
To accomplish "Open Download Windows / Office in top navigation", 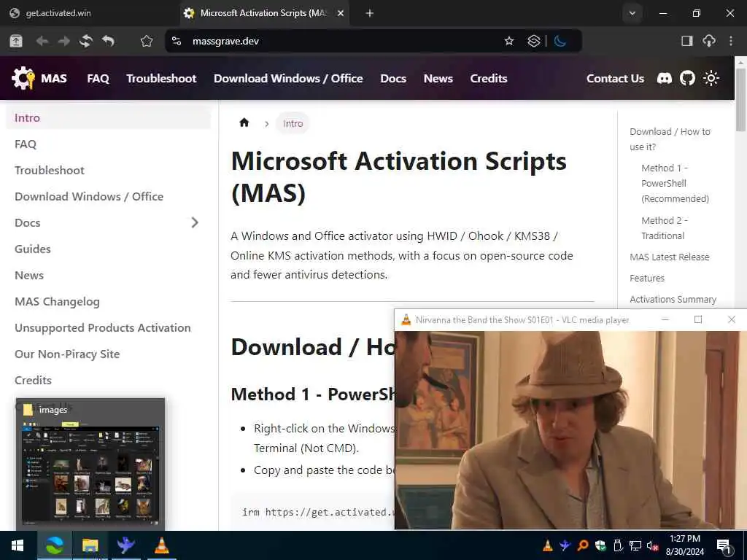I will [x=288, y=78].
